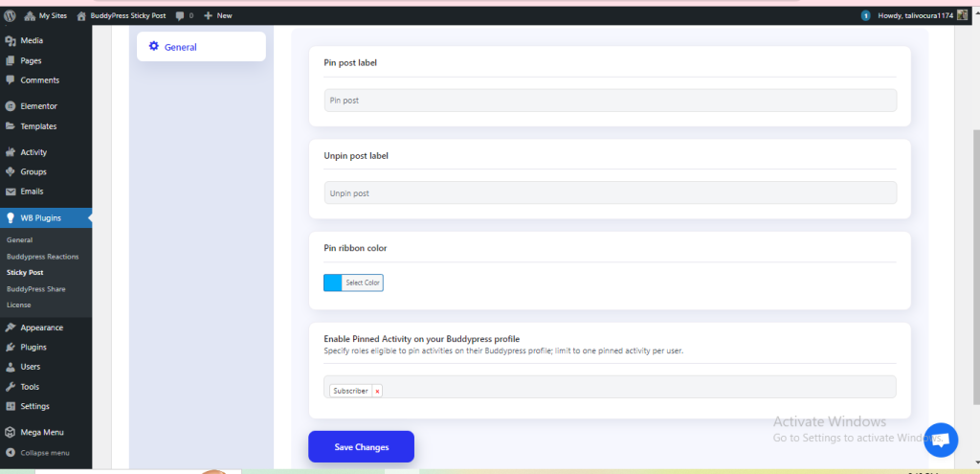This screenshot has width=980, height=474.
Task: Click the WordPress logo icon
Action: (x=10, y=15)
